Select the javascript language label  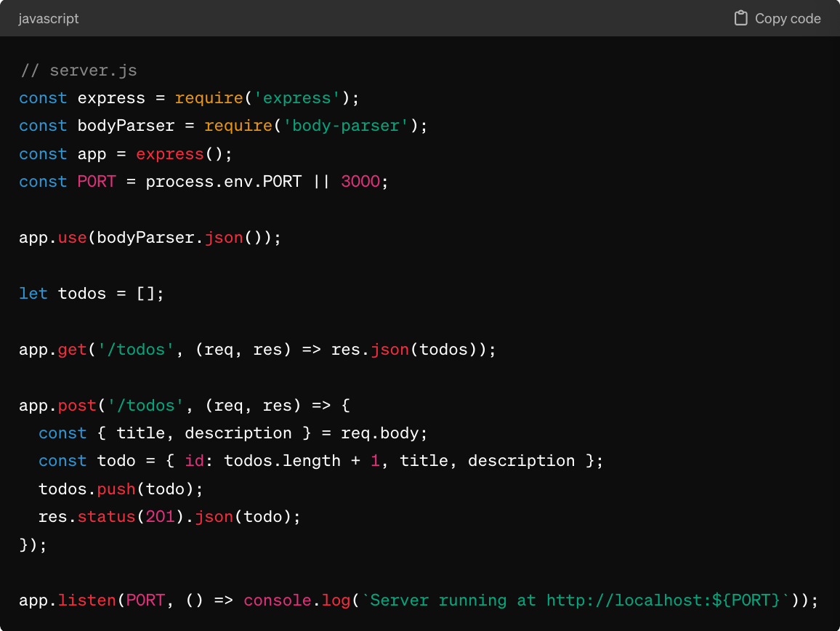(48, 19)
